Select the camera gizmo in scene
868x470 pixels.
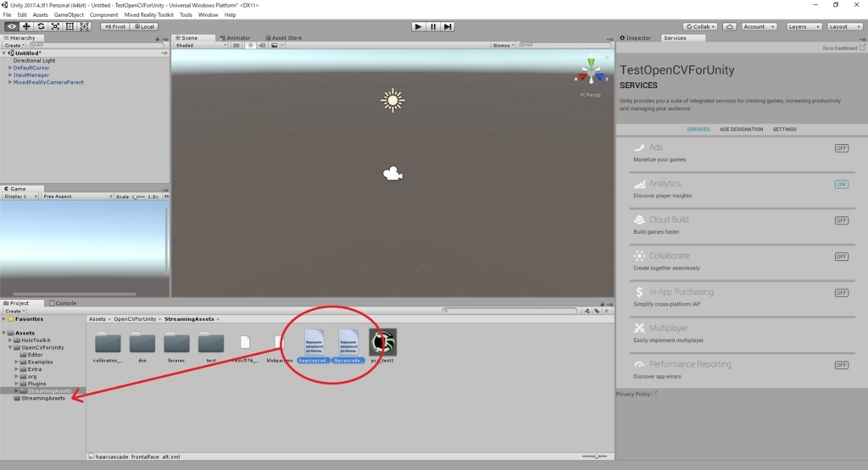click(393, 174)
